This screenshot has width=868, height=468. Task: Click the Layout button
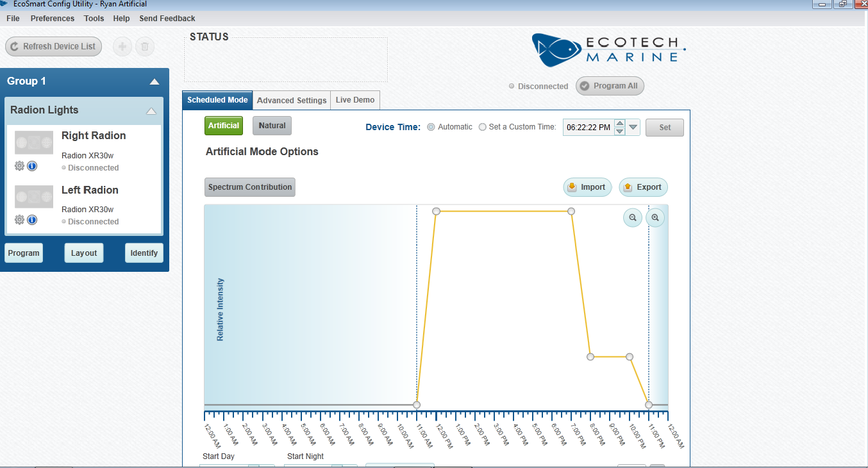point(84,253)
